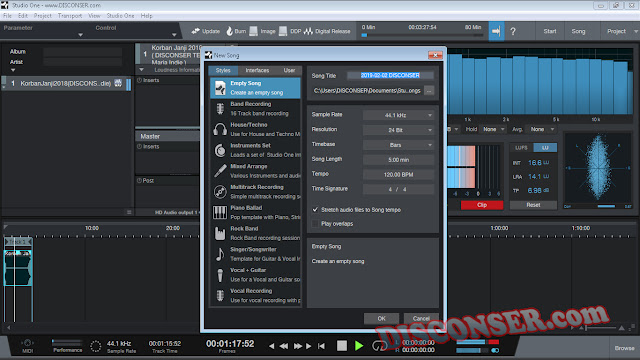Tick the Play overlaps checkbox
This screenshot has height=360, width=640.
click(x=315, y=223)
